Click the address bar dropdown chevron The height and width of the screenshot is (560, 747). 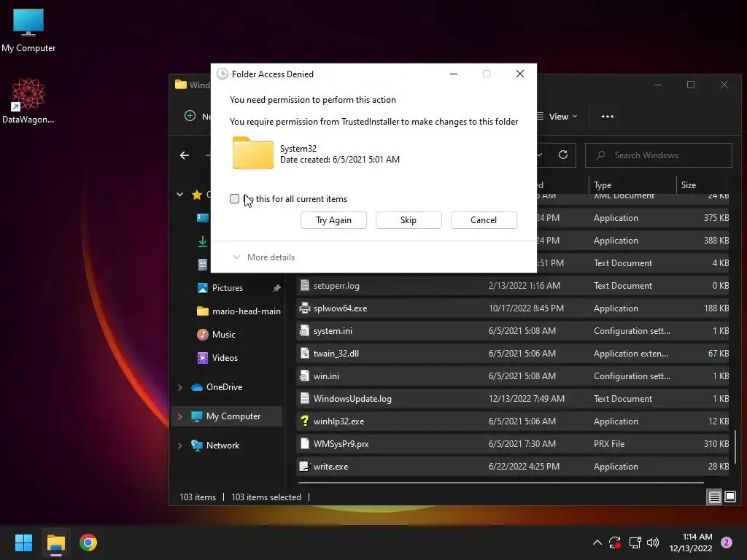pos(540,155)
